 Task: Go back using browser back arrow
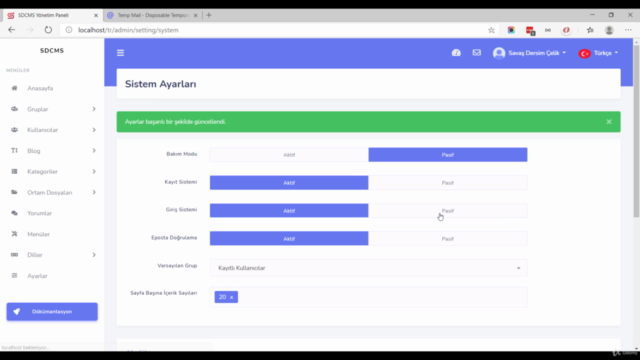click(x=11, y=30)
